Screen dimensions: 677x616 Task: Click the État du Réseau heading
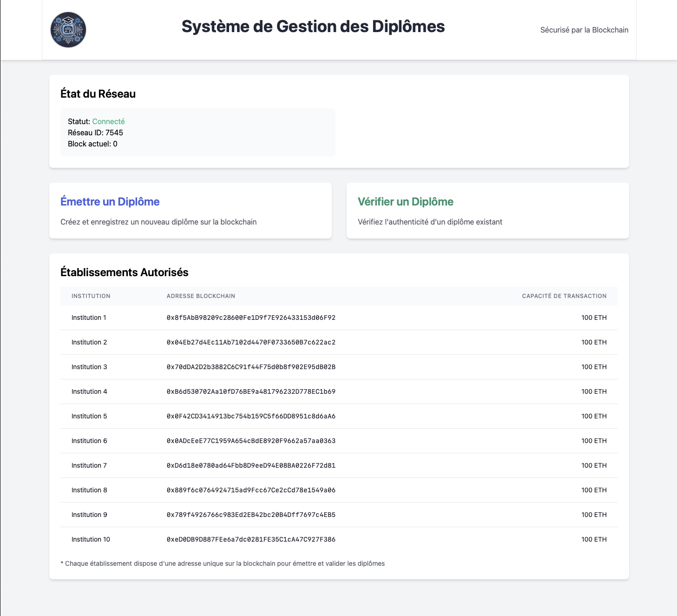tap(98, 93)
